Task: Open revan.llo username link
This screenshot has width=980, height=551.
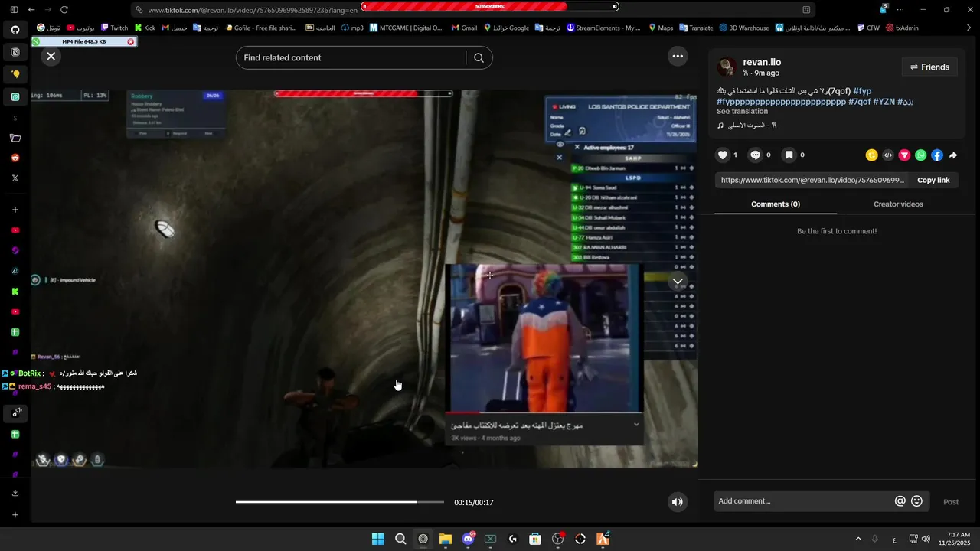Action: 762,62
